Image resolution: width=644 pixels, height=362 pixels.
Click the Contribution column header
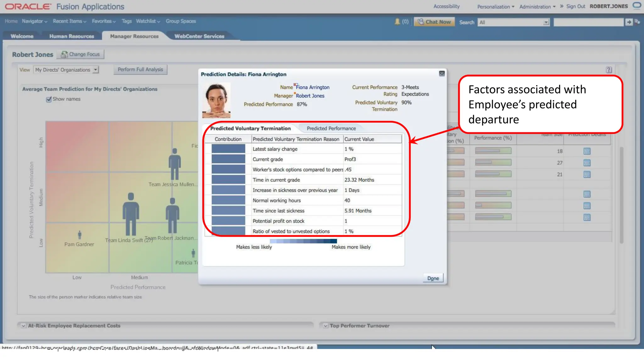pyautogui.click(x=228, y=139)
